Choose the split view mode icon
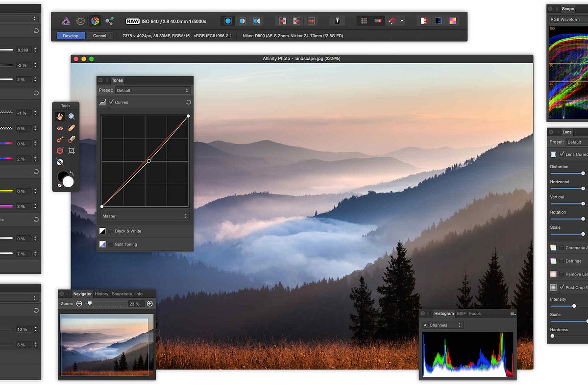This screenshot has width=588, height=392. [x=242, y=21]
